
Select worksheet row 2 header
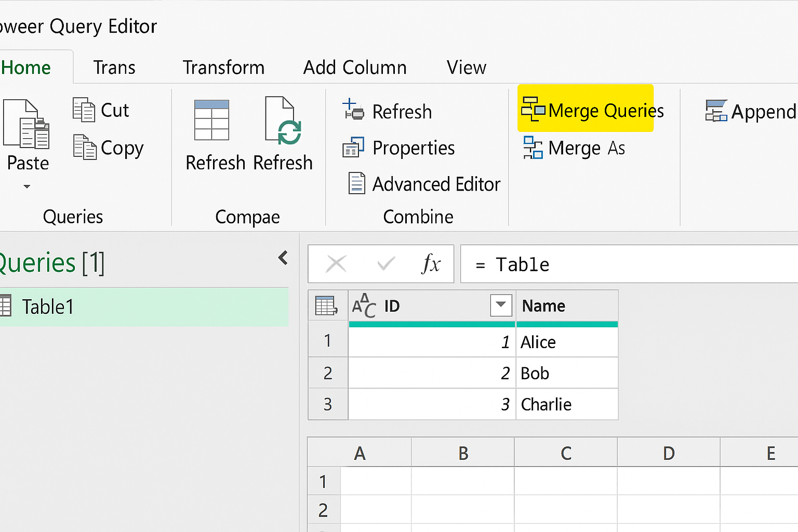click(x=324, y=510)
